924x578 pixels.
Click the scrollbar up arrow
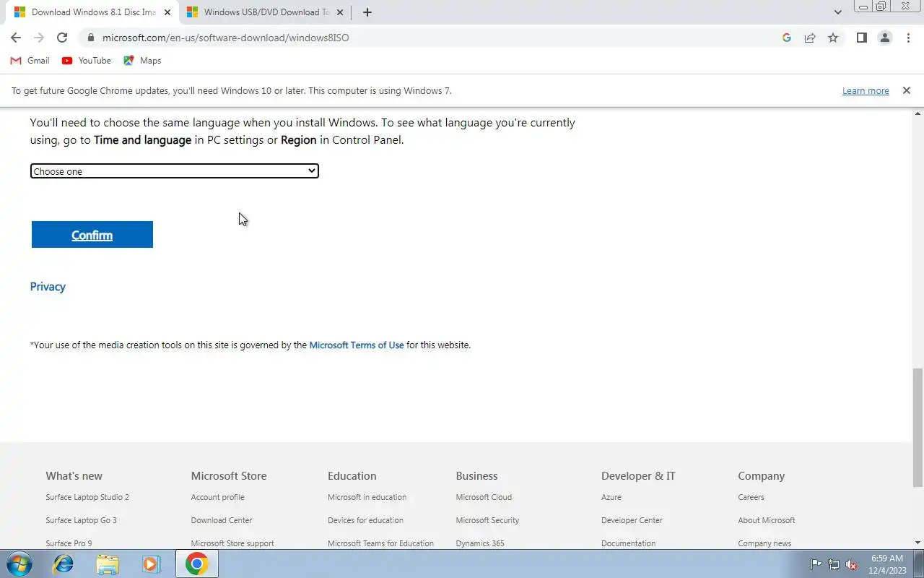click(x=918, y=114)
